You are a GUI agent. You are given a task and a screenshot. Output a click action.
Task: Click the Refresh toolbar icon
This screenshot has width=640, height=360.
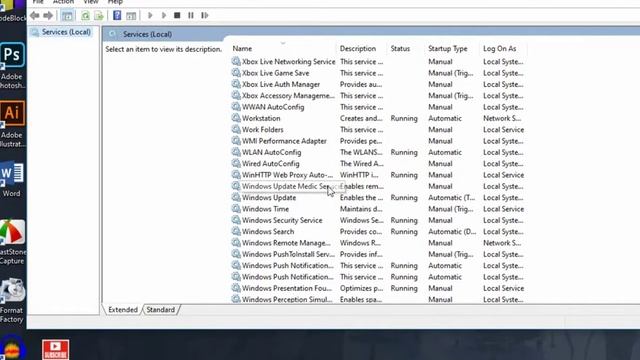[85, 16]
